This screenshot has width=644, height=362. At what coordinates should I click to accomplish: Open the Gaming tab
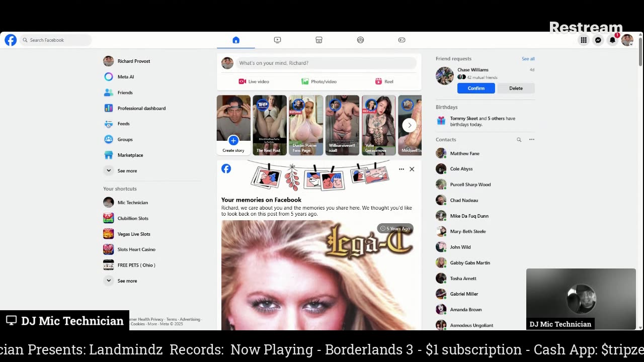401,40
